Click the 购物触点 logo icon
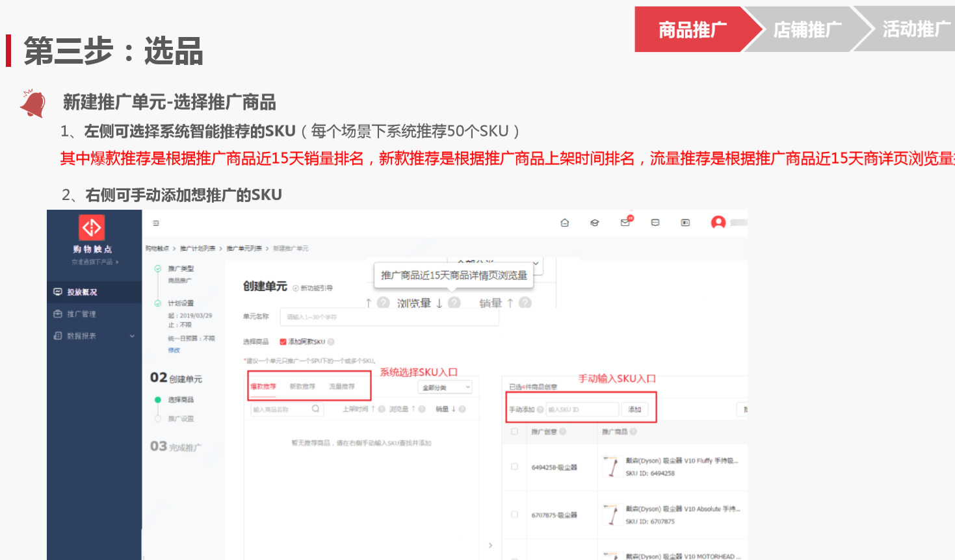 pos(92,227)
